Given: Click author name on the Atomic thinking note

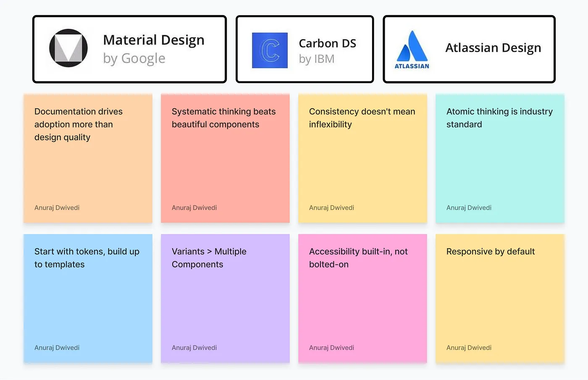Looking at the screenshot, I should [x=469, y=208].
